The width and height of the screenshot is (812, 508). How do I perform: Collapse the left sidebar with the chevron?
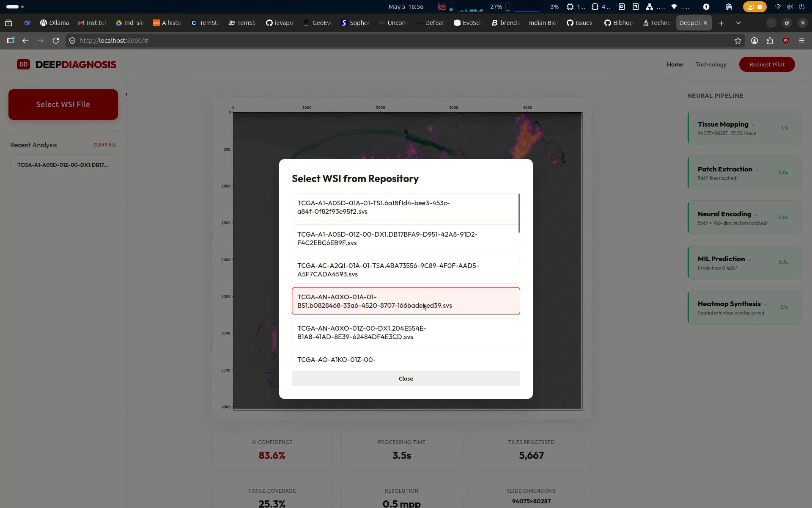pos(126,94)
